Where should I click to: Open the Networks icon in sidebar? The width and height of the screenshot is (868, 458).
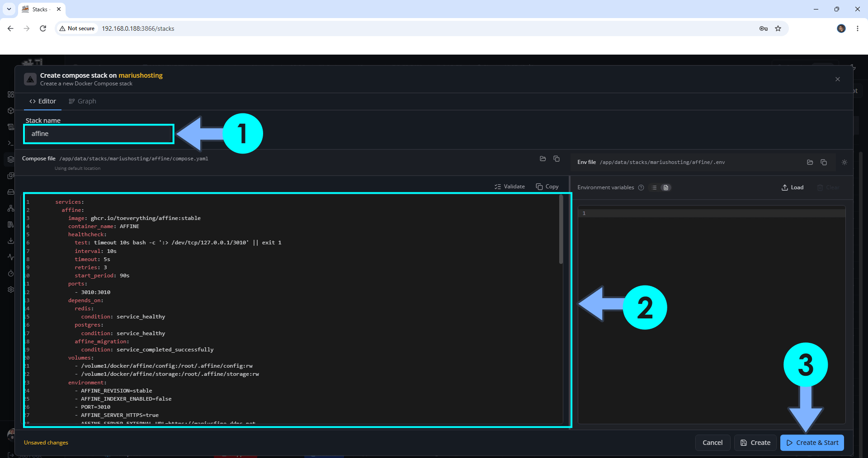[11, 208]
